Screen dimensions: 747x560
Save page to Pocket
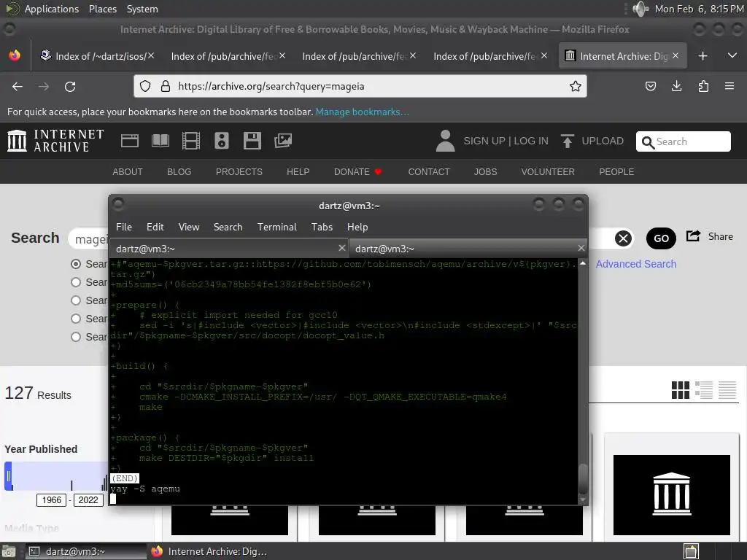tap(650, 86)
